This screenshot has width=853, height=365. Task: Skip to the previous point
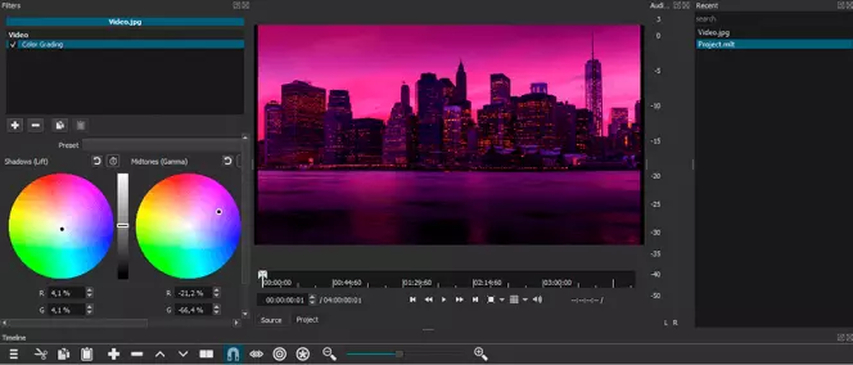coord(413,300)
